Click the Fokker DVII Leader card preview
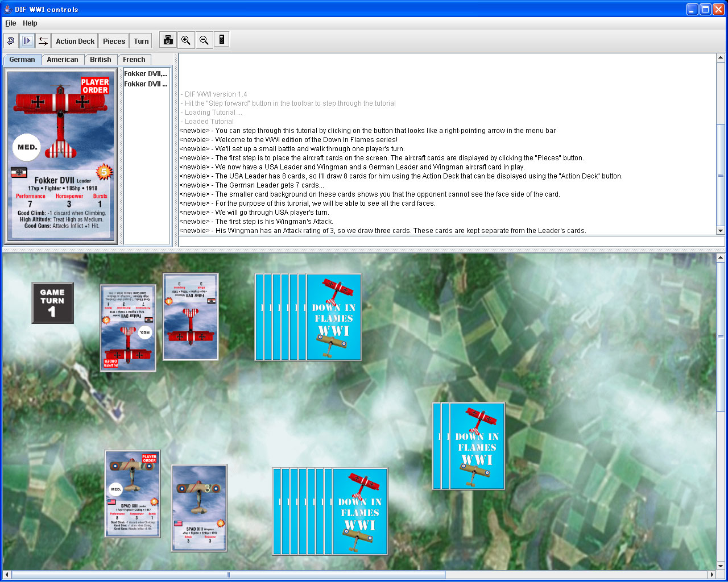Screen dimensions: 728x582 click(61, 155)
